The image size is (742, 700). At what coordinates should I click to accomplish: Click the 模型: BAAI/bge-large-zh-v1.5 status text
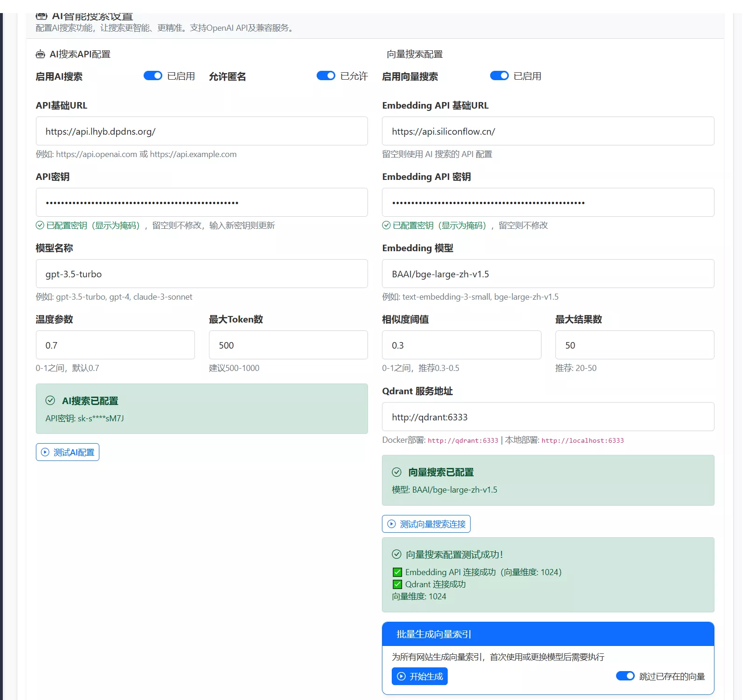point(444,489)
